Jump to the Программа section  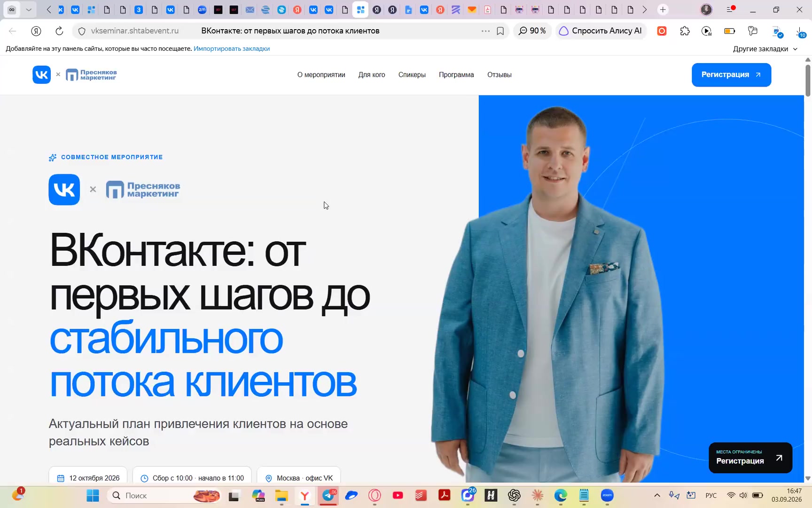pyautogui.click(x=456, y=75)
